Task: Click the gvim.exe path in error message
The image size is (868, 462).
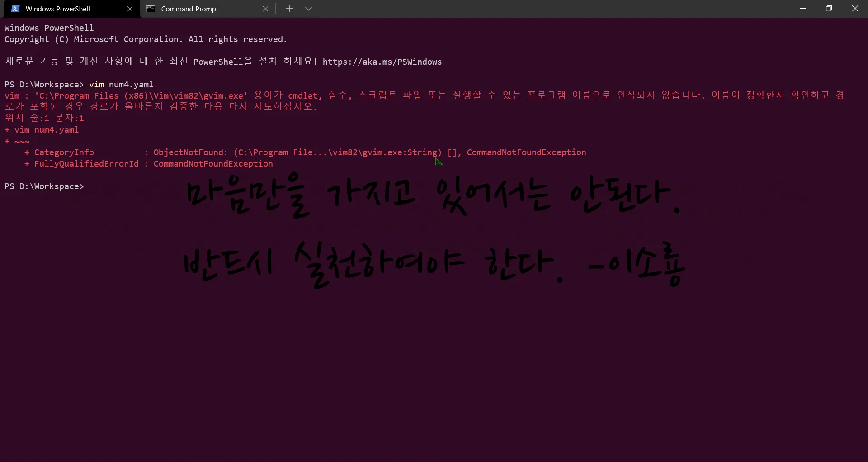Action: click(141, 96)
